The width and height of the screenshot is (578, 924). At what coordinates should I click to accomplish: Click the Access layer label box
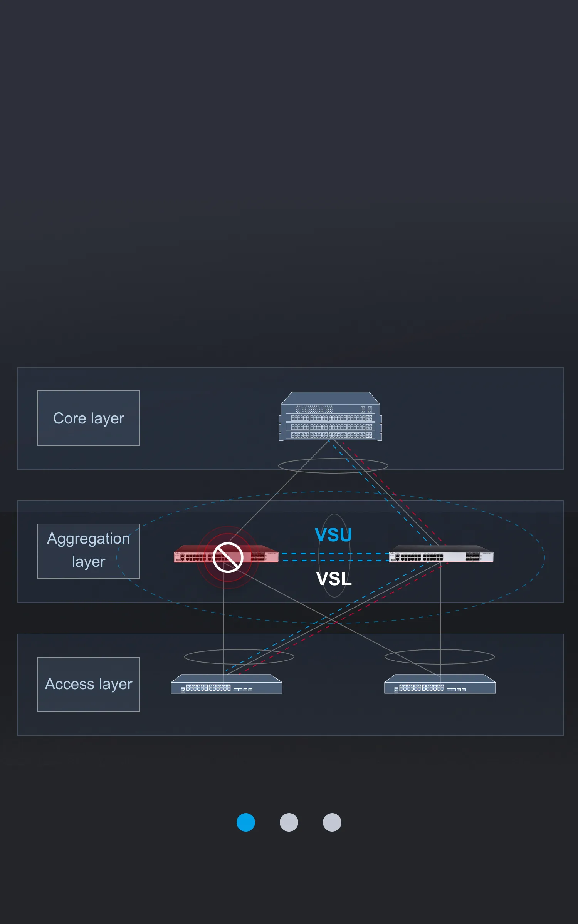(x=89, y=685)
